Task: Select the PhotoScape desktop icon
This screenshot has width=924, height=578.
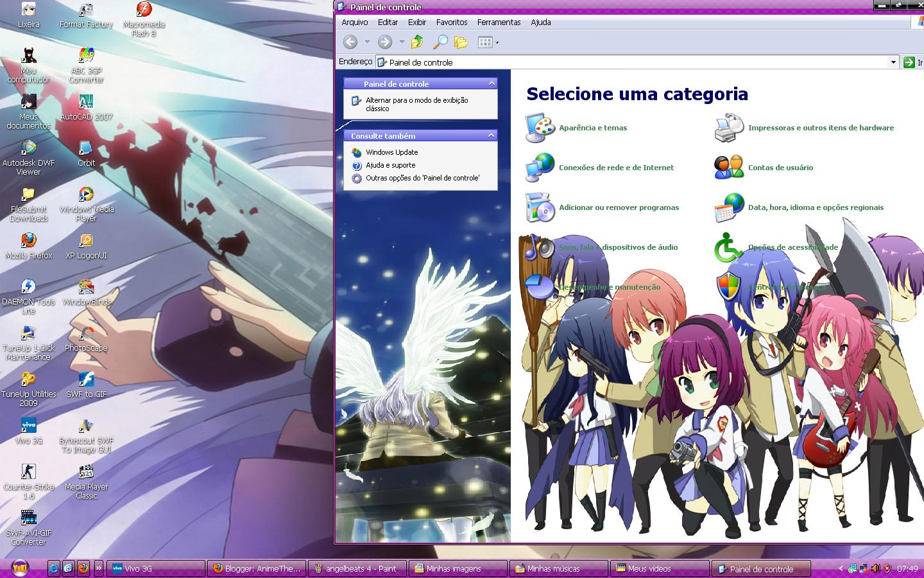Action: pyautogui.click(x=86, y=339)
